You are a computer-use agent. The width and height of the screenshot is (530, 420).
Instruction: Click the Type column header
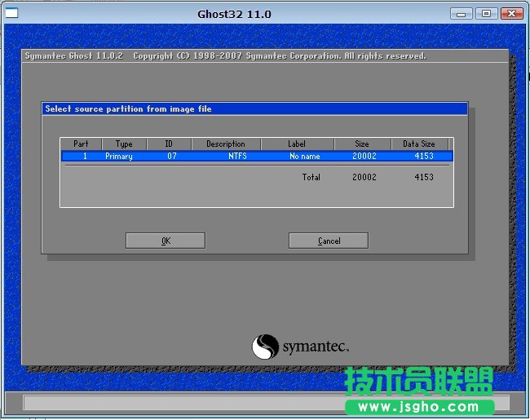click(124, 144)
